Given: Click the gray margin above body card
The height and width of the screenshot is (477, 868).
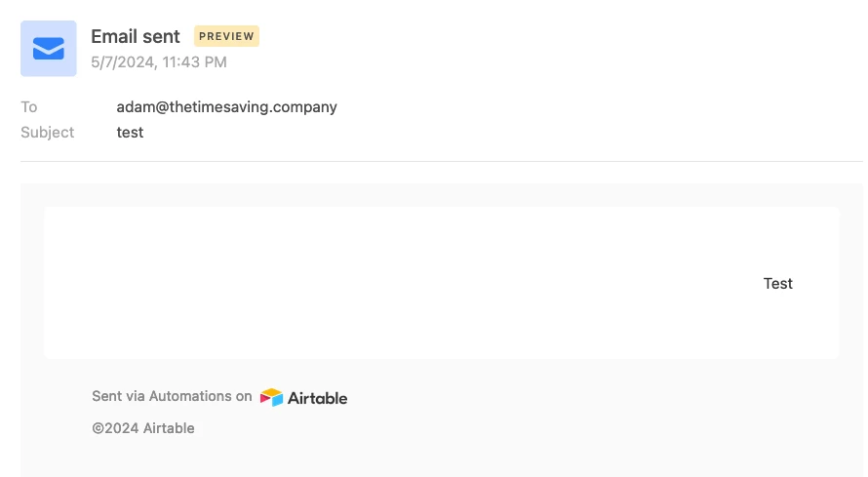Looking at the screenshot, I should (441, 195).
